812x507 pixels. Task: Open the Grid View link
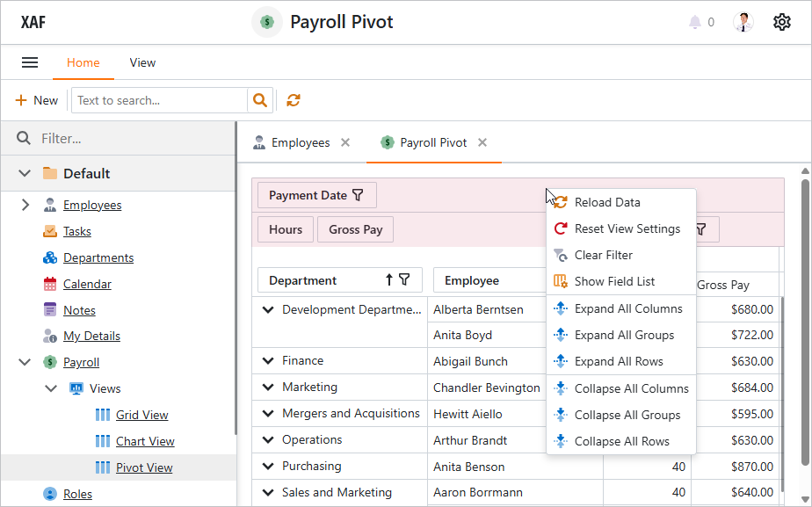141,415
